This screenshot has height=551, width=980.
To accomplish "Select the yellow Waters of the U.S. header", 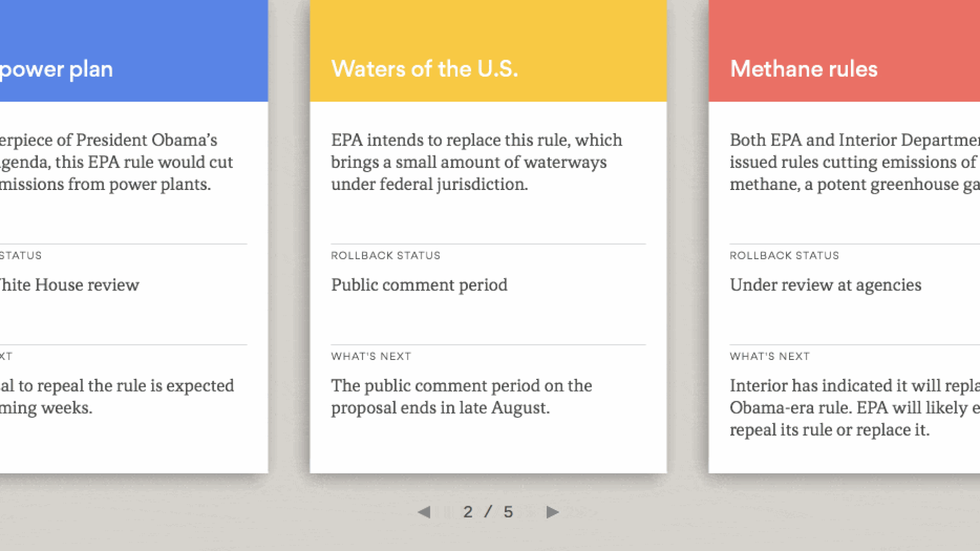I will click(x=488, y=51).
